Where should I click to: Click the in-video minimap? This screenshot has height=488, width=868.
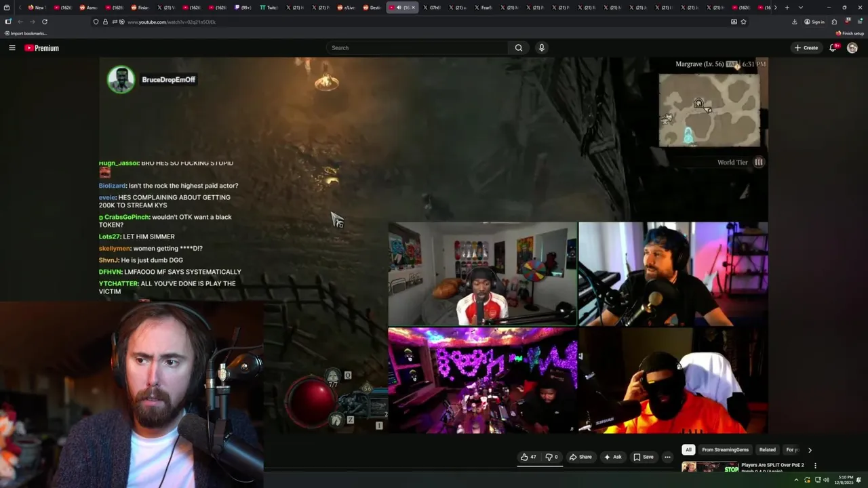709,110
